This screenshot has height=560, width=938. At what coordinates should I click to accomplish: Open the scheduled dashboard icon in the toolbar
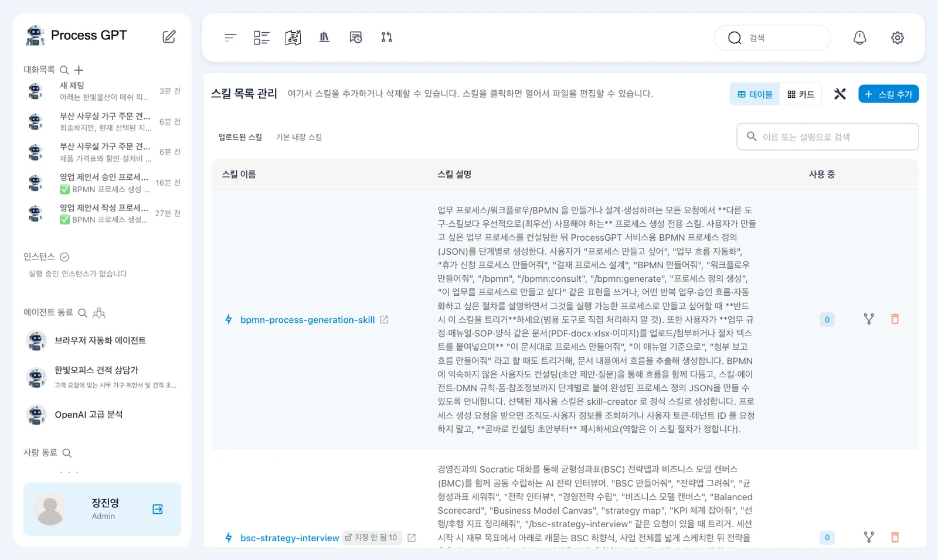[x=356, y=37]
